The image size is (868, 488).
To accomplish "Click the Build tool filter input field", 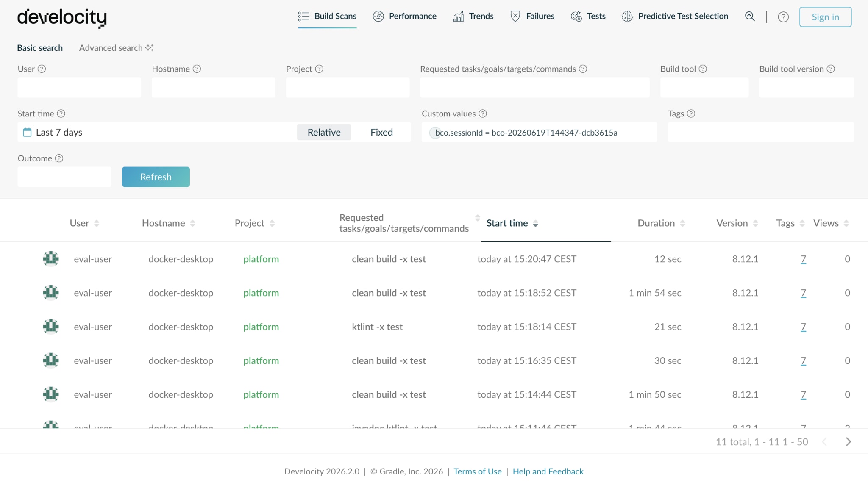I will pos(704,87).
